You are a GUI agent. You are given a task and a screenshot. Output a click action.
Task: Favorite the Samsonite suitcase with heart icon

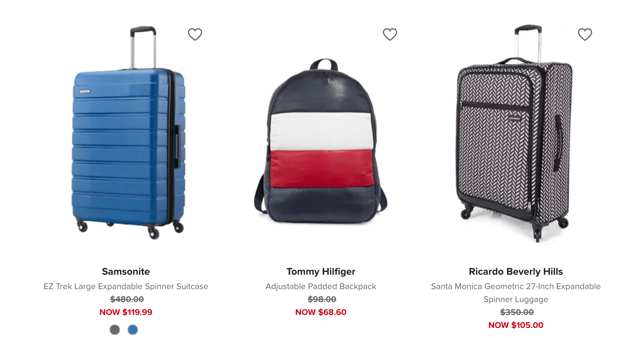click(195, 35)
